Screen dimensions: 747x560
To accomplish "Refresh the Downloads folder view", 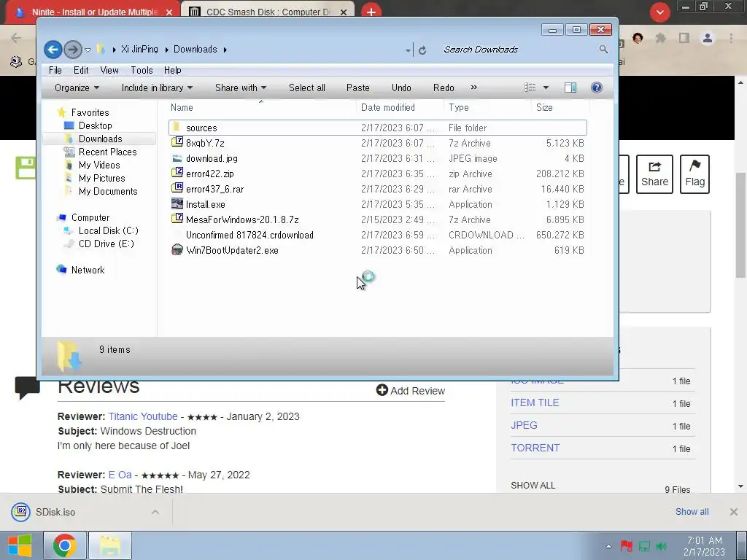I will point(422,50).
